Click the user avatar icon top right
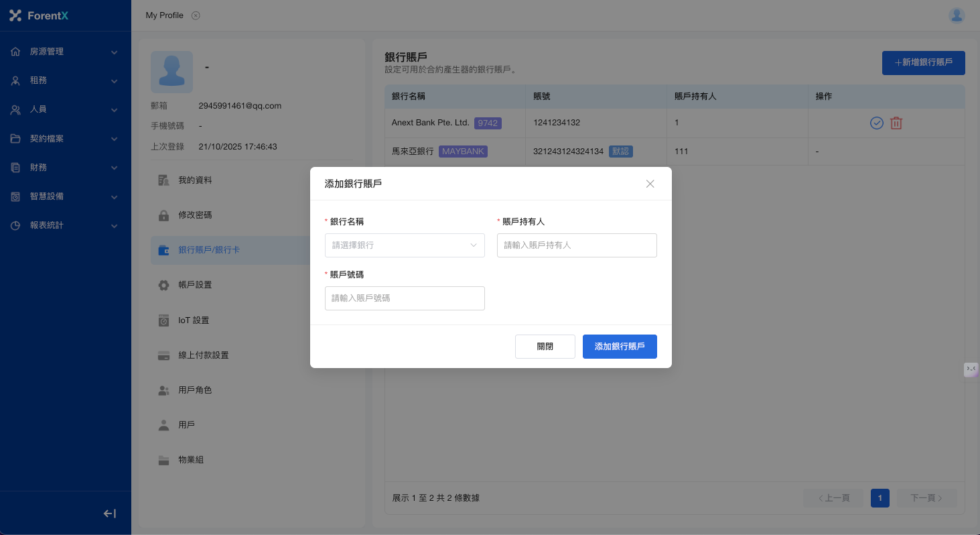 coord(957,15)
